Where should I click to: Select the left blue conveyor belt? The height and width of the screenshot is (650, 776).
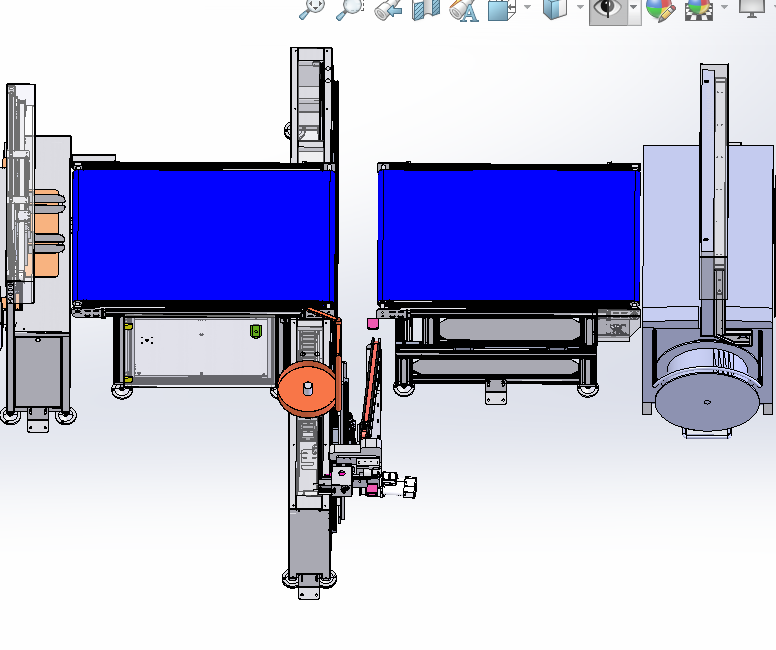click(x=203, y=234)
